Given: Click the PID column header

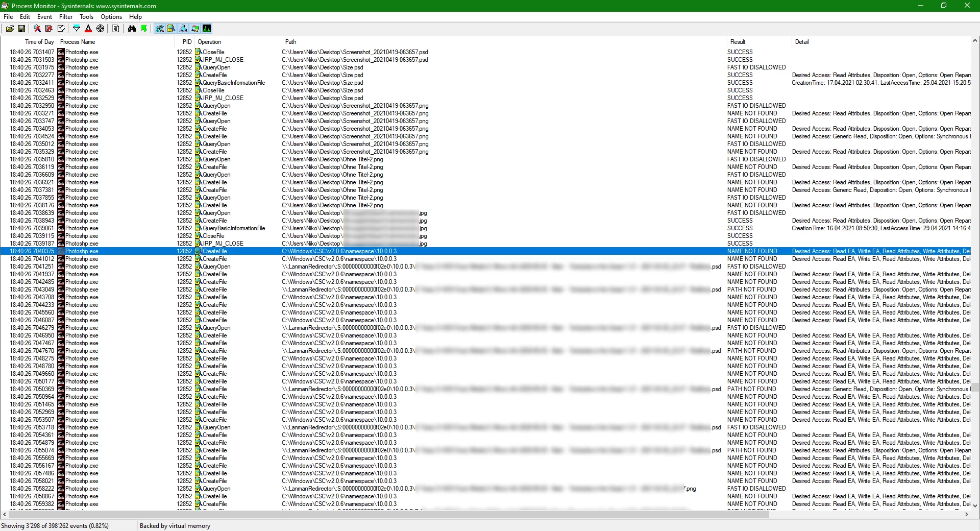Looking at the screenshot, I should (185, 42).
